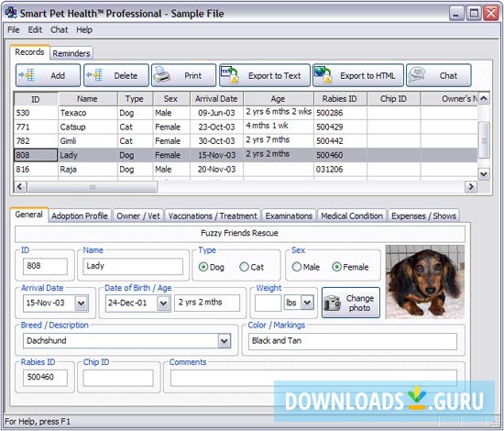Open the Examinations tab
Image resolution: width=504 pixels, height=431 pixels.
(289, 215)
